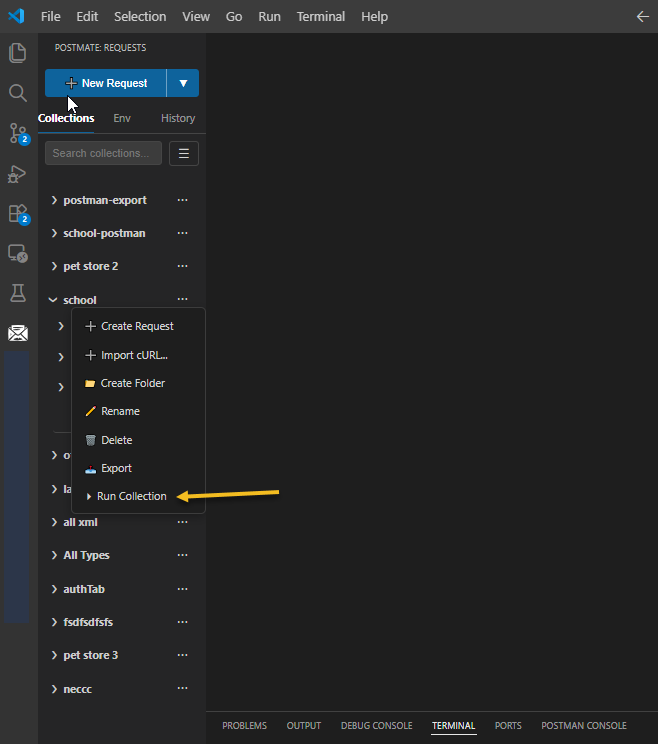The height and width of the screenshot is (744, 658).
Task: Open collections hamburger menu button
Action: pos(184,153)
